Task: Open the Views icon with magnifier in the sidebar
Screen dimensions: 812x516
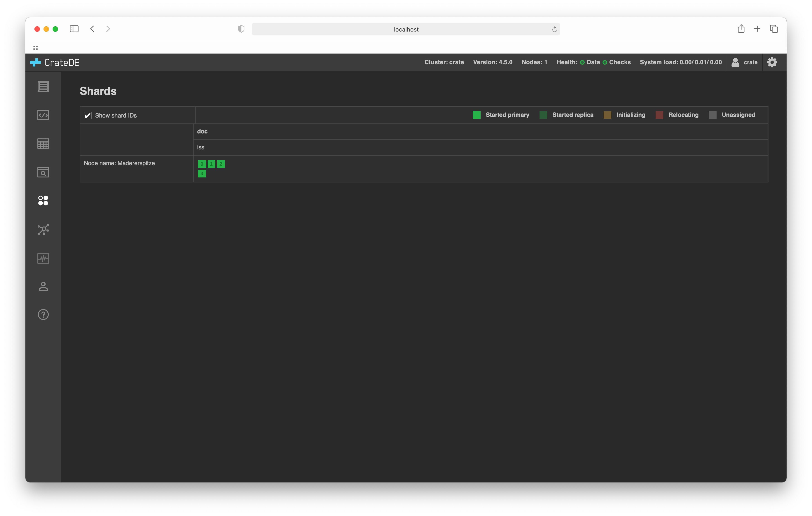Action: click(x=43, y=172)
